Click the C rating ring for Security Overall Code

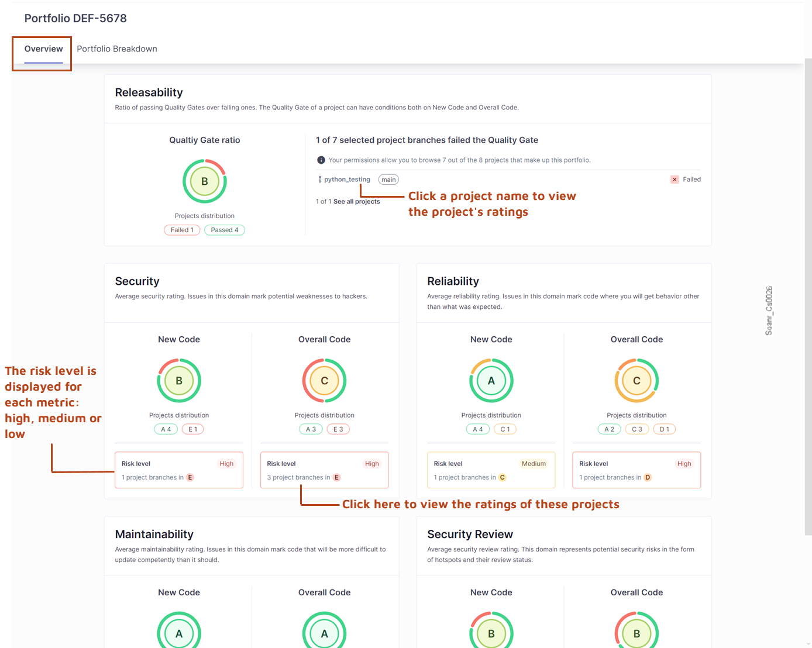click(324, 380)
